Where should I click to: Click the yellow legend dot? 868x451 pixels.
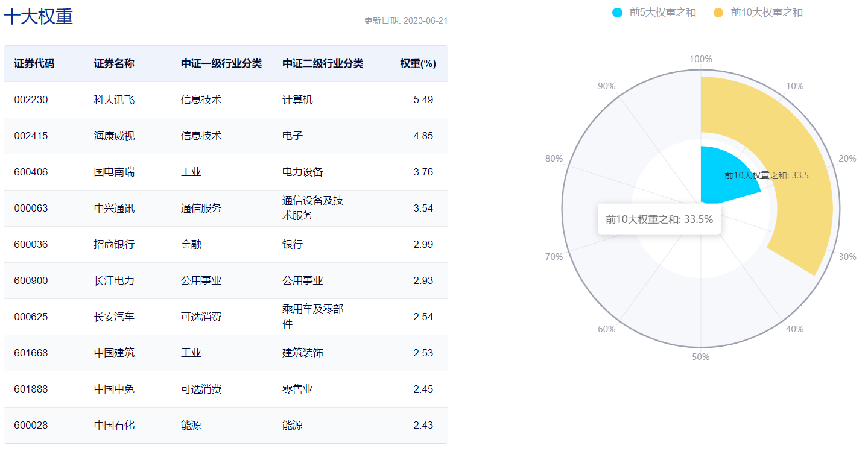(x=718, y=12)
